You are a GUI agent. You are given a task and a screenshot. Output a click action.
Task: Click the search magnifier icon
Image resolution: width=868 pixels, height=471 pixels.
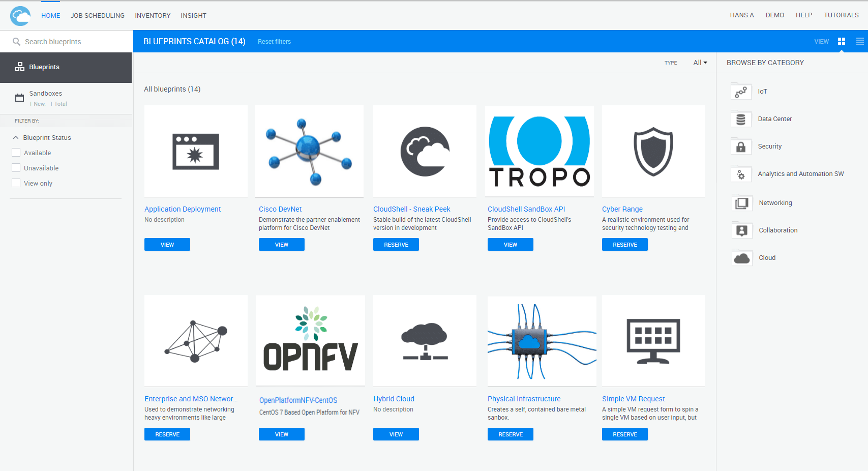17,42
